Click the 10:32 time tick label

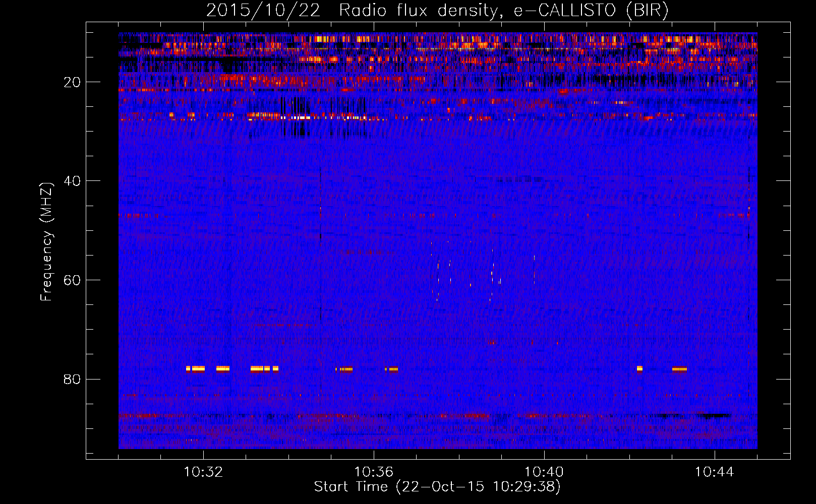[203, 472]
